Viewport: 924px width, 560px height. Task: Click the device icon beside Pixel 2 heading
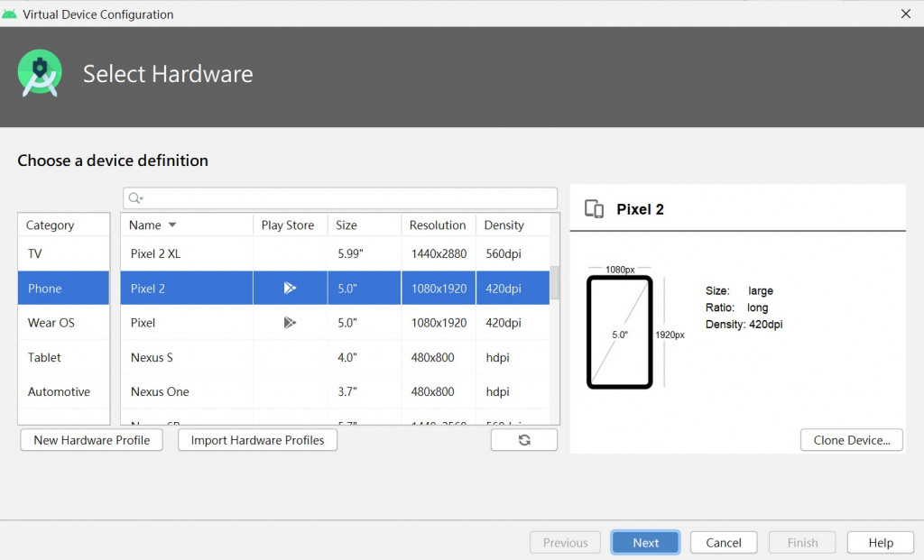[594, 209]
